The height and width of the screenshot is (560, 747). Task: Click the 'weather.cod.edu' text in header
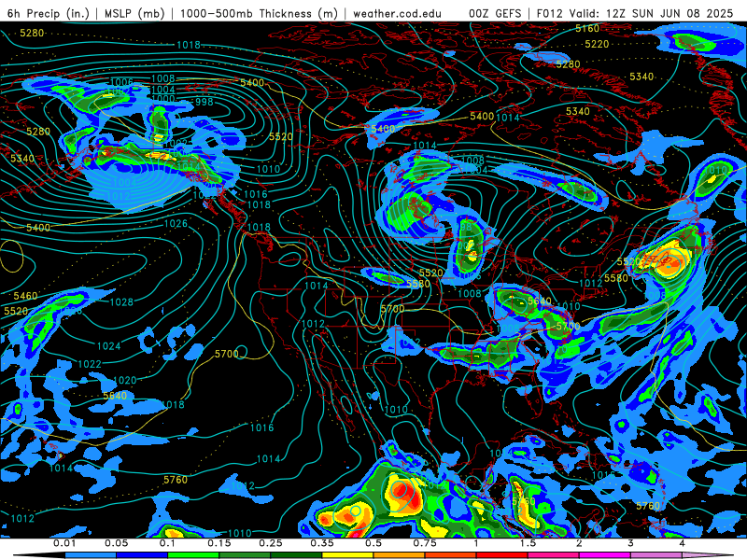[397, 13]
